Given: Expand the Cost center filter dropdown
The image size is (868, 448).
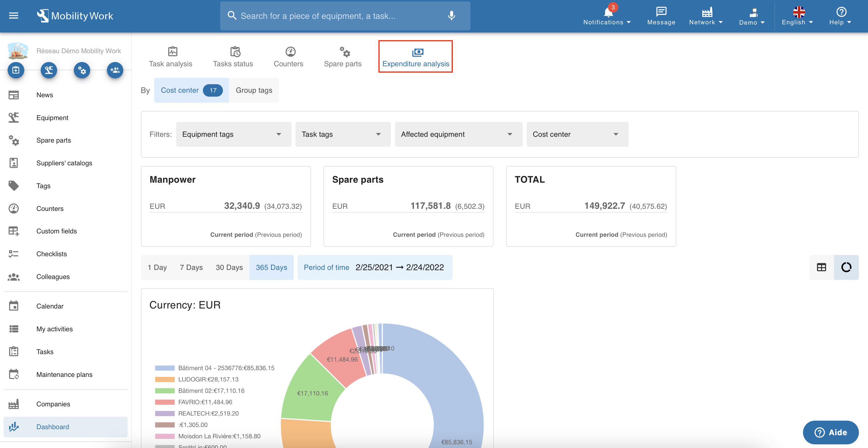Looking at the screenshot, I should pyautogui.click(x=577, y=134).
